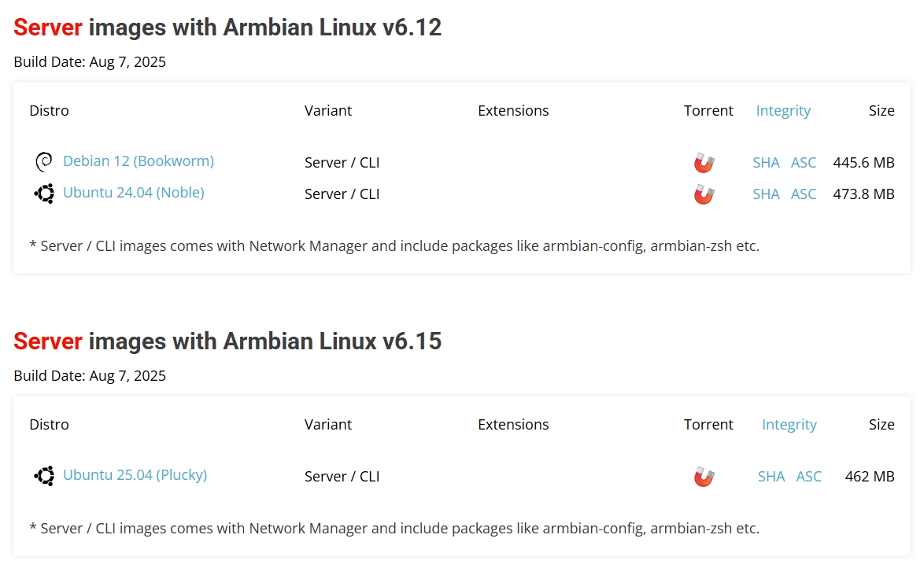Open ASC signature for Debian 12 Bookworm

(x=804, y=163)
